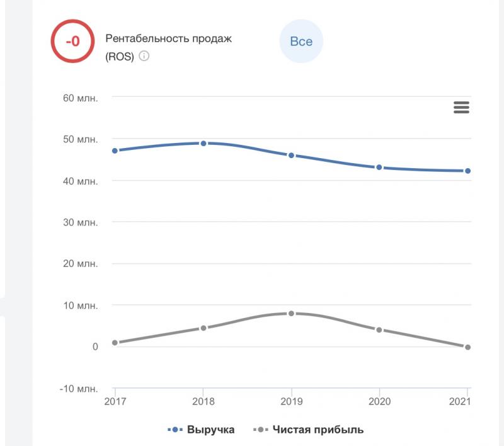Toggle the Чистая прибыль series in the legend
This screenshot has width=504, height=446.
pos(309,430)
